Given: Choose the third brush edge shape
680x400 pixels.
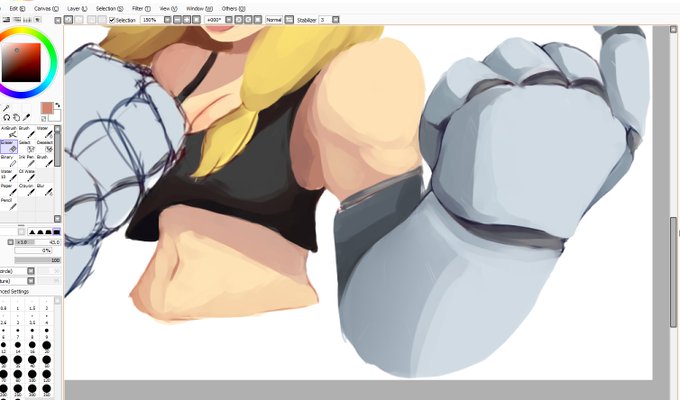Looking at the screenshot, I should click(48, 232).
